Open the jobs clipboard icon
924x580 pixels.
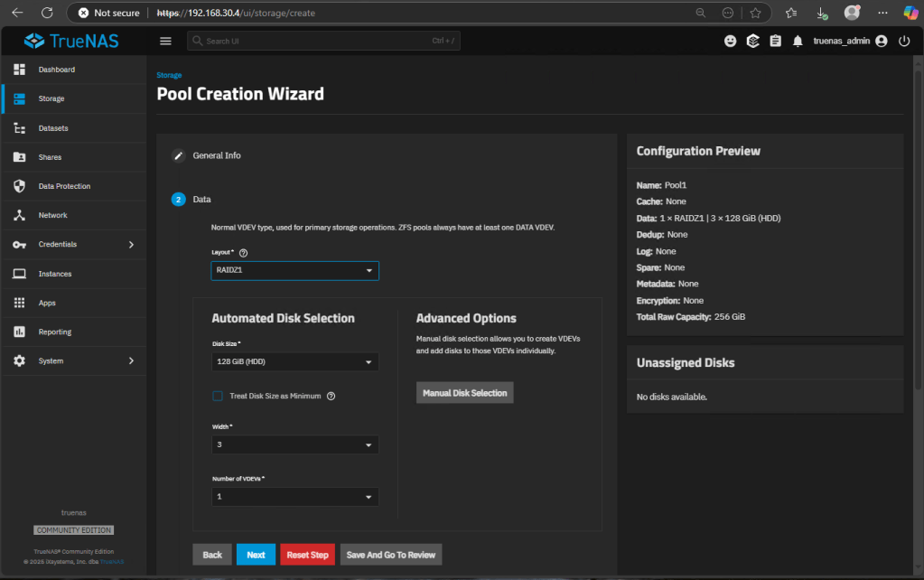(775, 41)
